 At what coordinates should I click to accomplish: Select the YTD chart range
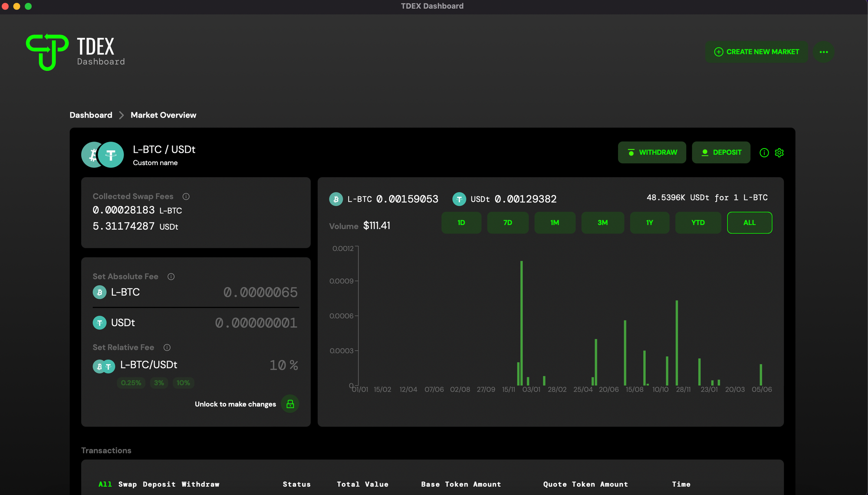coord(698,223)
